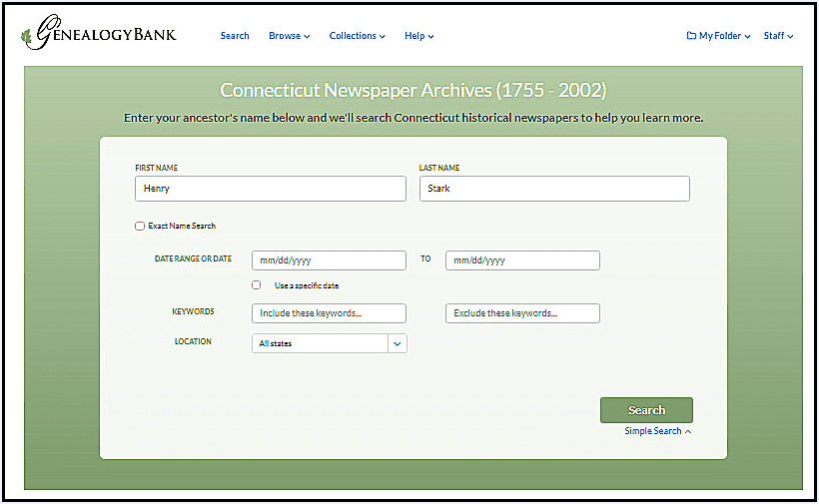Viewport: 819px width, 504px height.
Task: Click the Include these keywords field
Action: (x=329, y=313)
